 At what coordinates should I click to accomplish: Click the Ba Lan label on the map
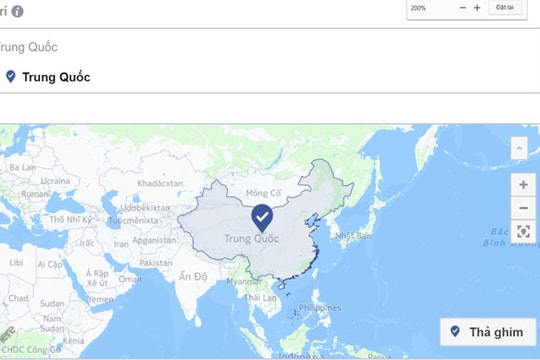pyautogui.click(x=22, y=167)
